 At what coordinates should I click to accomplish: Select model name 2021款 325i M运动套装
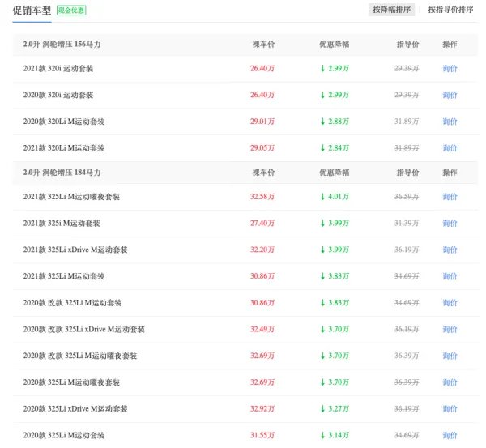click(62, 224)
